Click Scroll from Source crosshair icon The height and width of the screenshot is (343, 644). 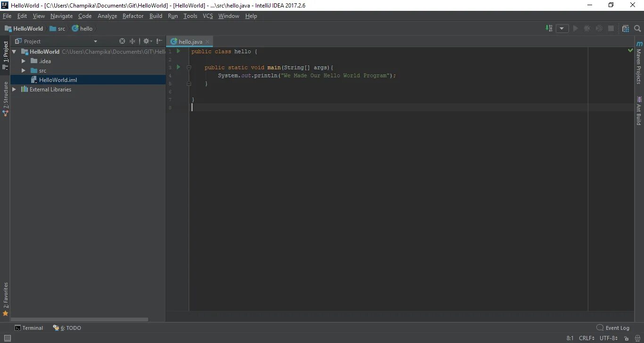click(x=122, y=41)
